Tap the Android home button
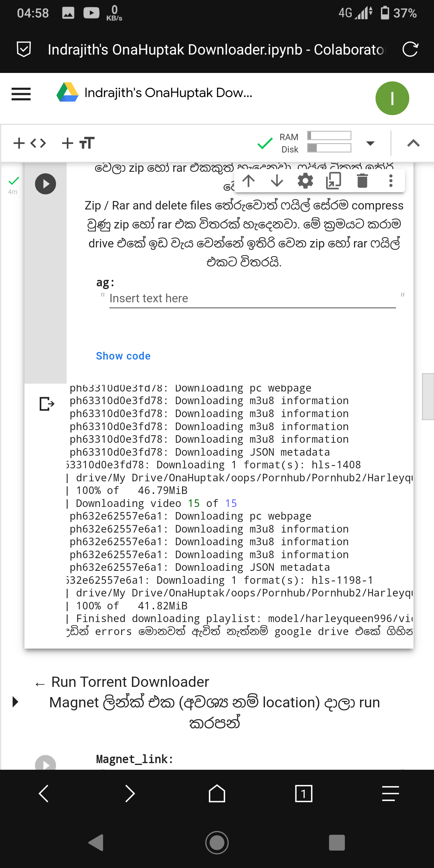Image resolution: width=434 pixels, height=868 pixels. (x=217, y=843)
